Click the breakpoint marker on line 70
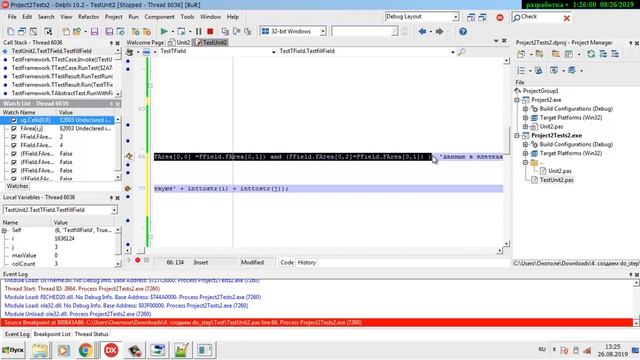This screenshot has width=640, height=360. [x=128, y=189]
